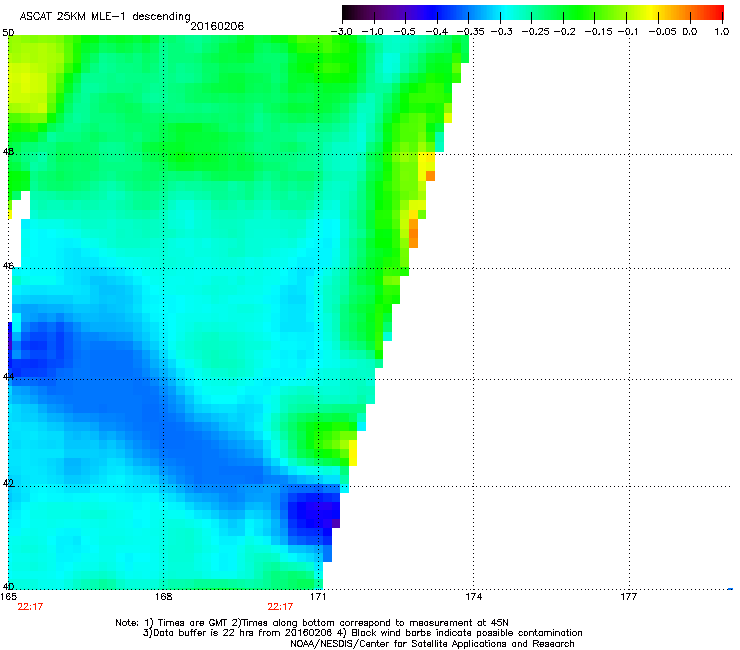The height and width of the screenshot is (650, 740).
Task: Select the -0.05 color scale label
Action: 662,32
